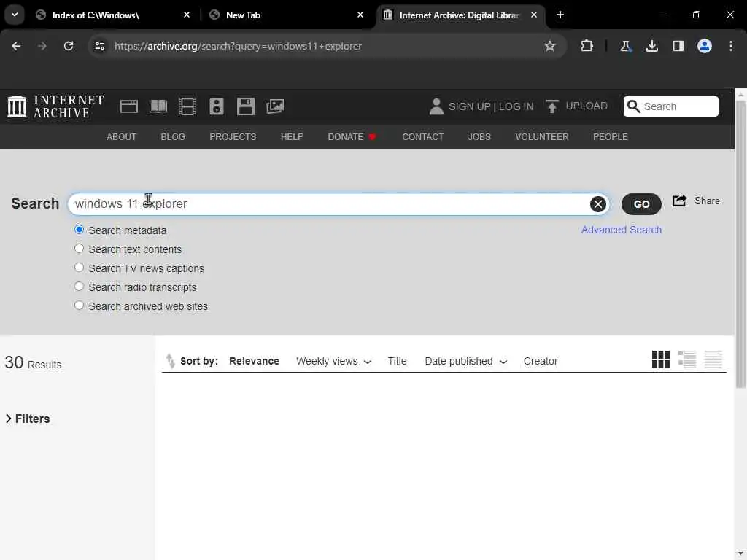Viewport: 747px width, 560px height.
Task: Open the Images icon
Action: (x=275, y=106)
